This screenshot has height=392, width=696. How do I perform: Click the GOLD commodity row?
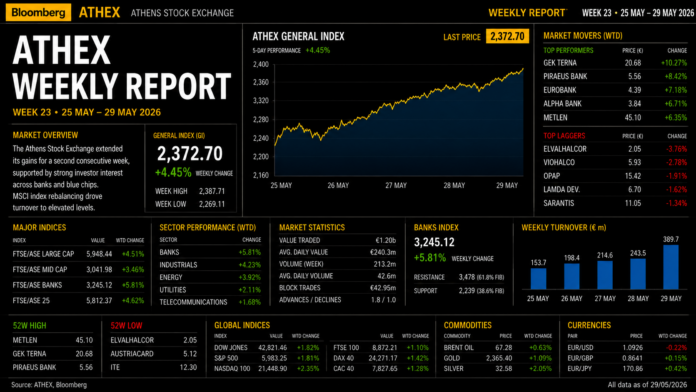click(x=498, y=358)
